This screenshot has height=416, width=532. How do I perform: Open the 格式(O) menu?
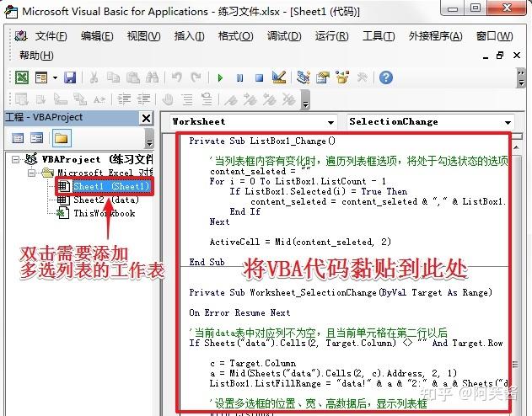pyautogui.click(x=235, y=36)
